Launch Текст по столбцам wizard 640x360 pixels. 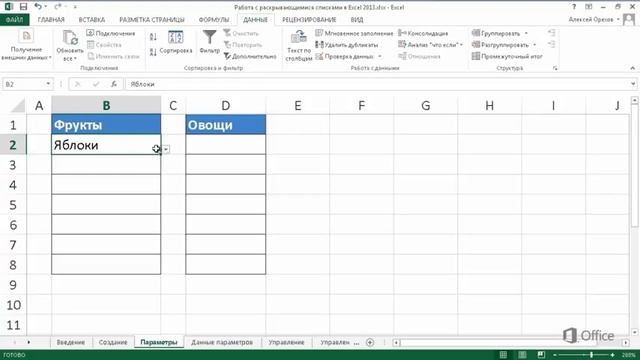pos(299,46)
